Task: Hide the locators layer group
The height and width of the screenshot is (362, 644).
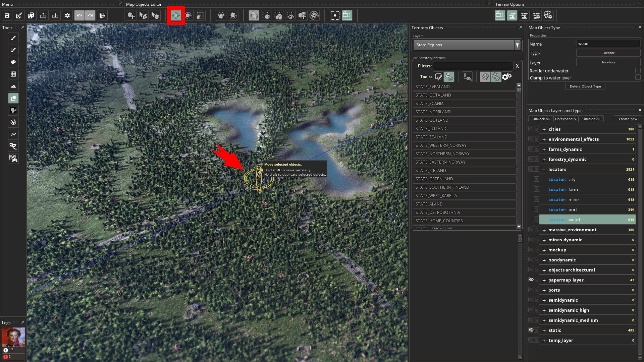Action: click(531, 169)
